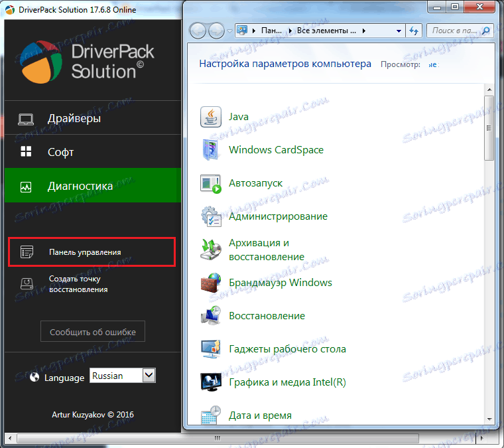Maximize the control panel window
This screenshot has width=504, height=448.
455,7
